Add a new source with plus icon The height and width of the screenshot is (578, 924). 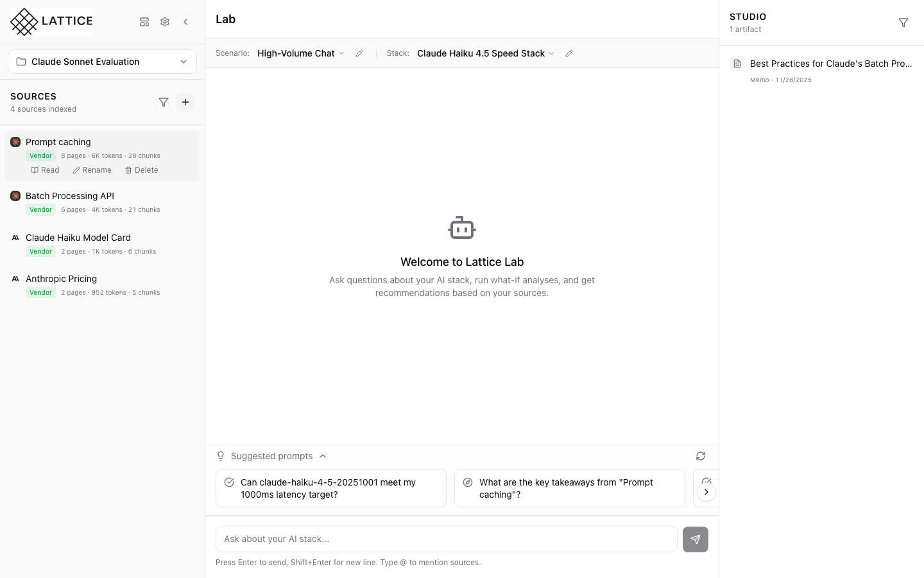(185, 102)
